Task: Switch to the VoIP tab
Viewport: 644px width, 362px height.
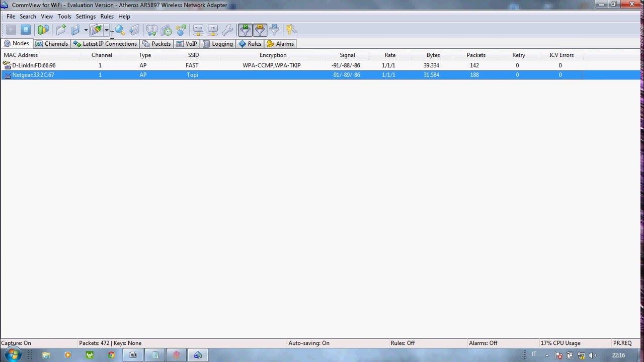Action: (x=187, y=44)
